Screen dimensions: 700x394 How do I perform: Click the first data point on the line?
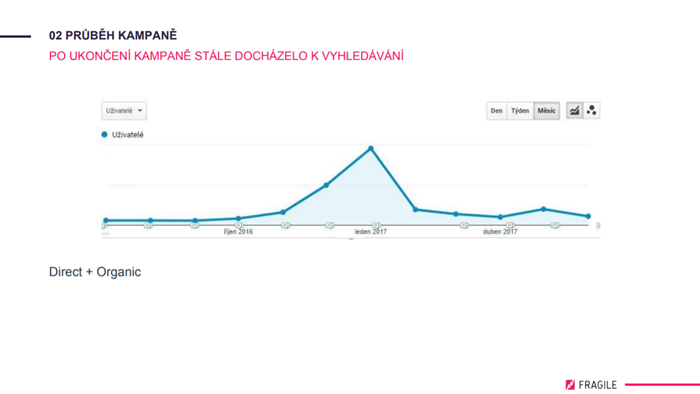[106, 220]
